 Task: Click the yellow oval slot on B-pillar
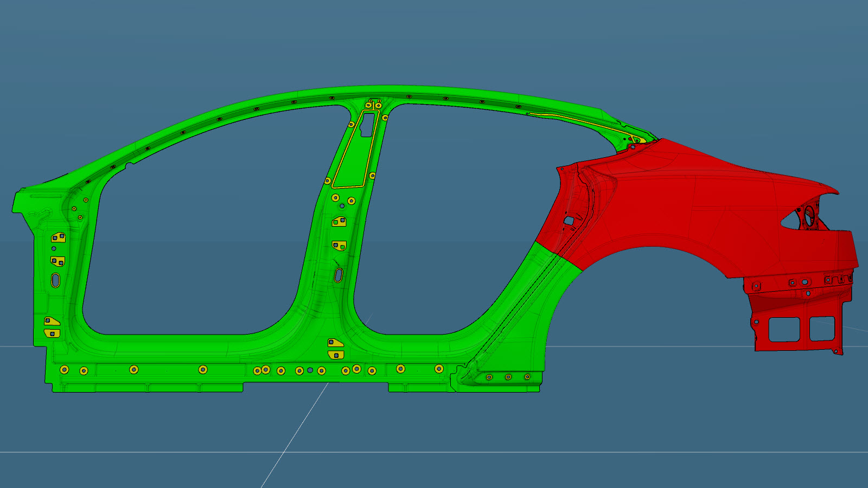click(339, 275)
